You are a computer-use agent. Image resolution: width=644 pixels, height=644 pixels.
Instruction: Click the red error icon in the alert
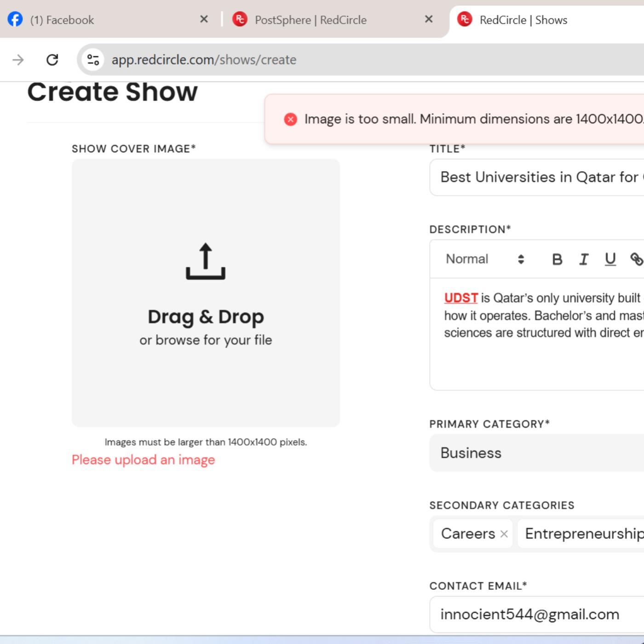click(290, 119)
